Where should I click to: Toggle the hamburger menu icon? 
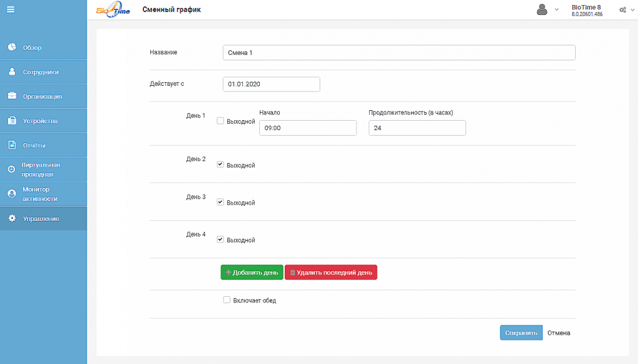click(x=11, y=9)
